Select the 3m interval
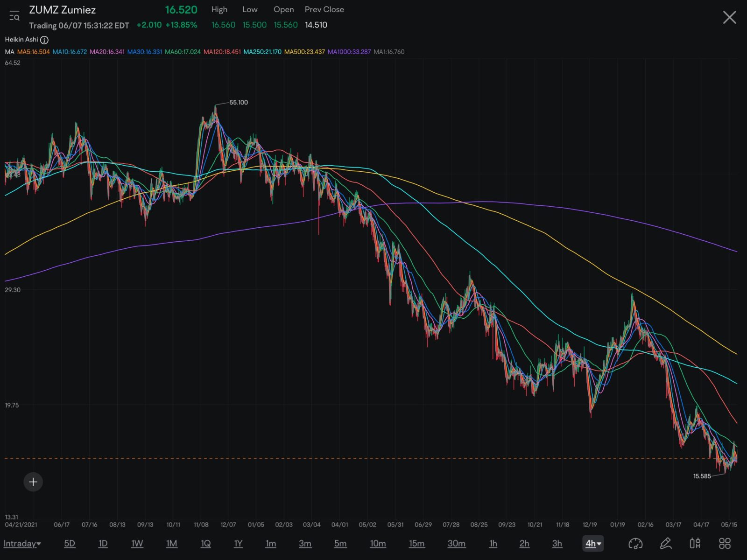The height and width of the screenshot is (560, 747). [x=305, y=544]
